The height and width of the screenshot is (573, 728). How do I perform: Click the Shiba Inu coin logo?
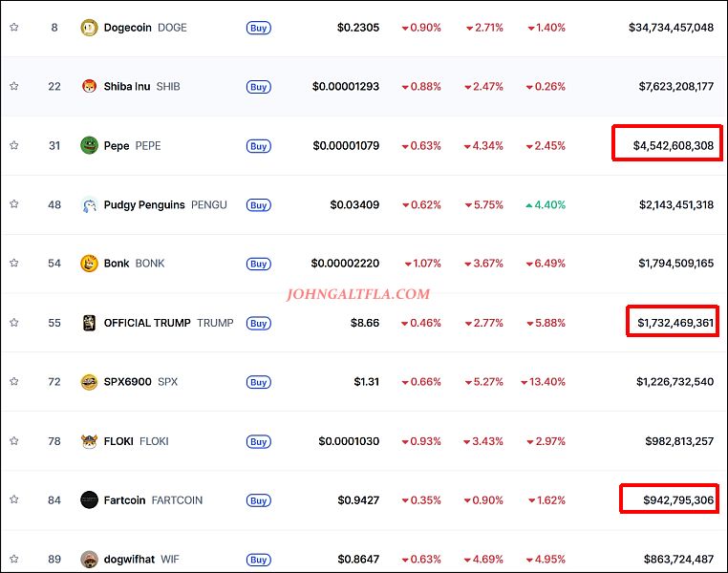tap(89, 86)
